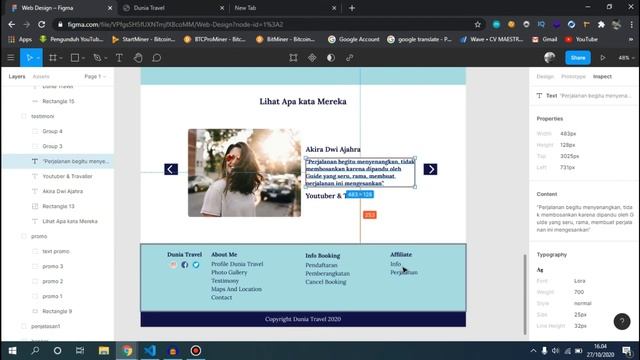640x360 pixels.
Task: Click the previous testimonial arrow on canvas
Action: coord(171,169)
